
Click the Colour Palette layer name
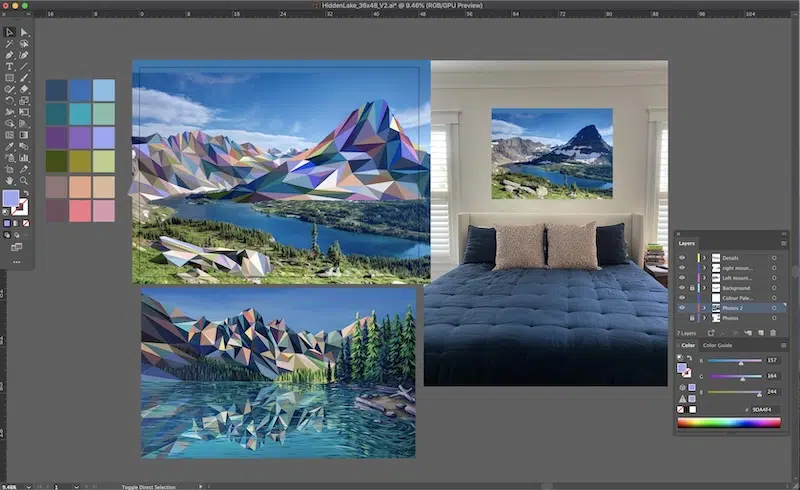coord(738,298)
